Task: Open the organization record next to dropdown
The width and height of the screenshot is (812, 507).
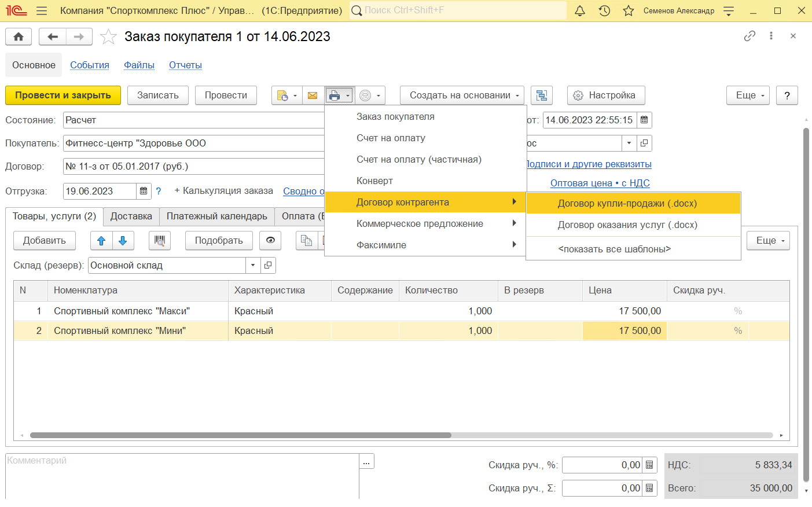Action: pyautogui.click(x=644, y=143)
